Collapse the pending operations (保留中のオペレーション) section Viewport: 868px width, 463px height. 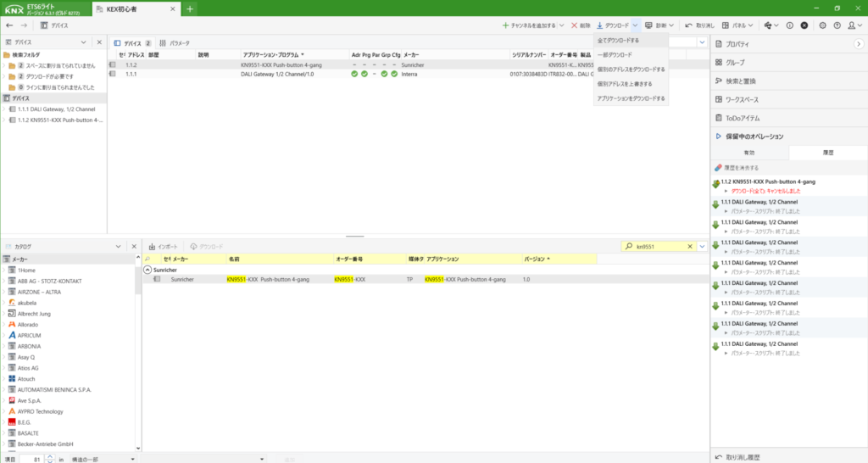click(x=719, y=137)
